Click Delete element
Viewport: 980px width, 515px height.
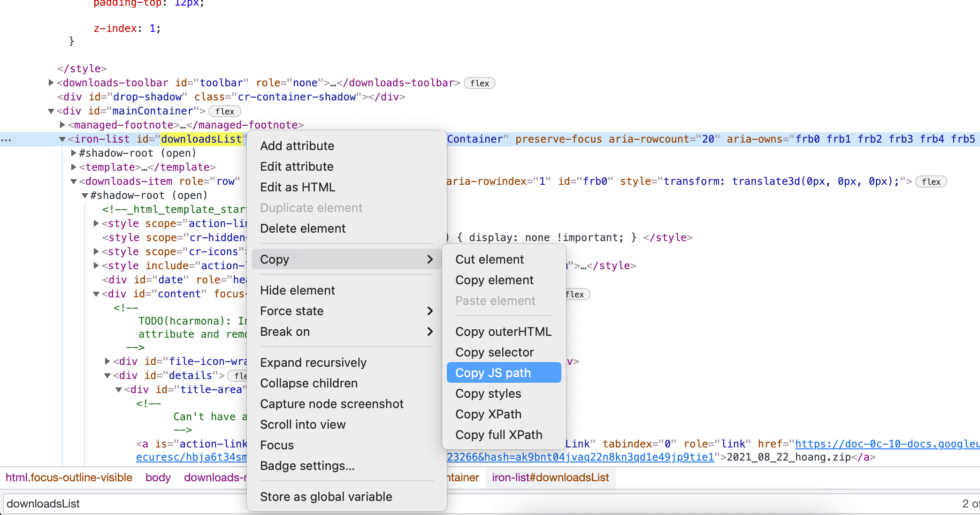pyautogui.click(x=303, y=228)
